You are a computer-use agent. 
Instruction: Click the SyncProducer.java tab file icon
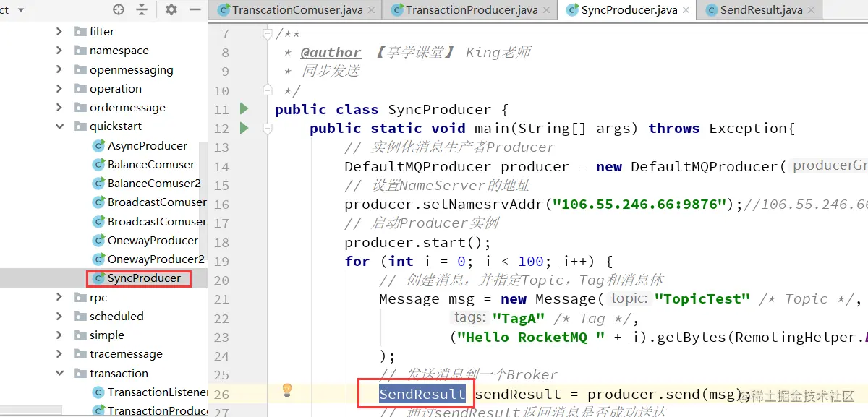click(x=571, y=10)
